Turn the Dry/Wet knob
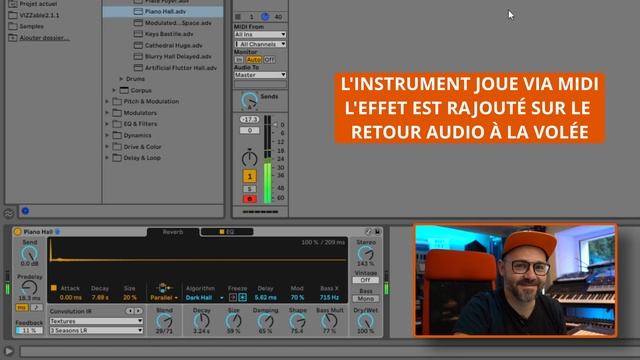Viewport: 640px width, 360px height. 365,321
